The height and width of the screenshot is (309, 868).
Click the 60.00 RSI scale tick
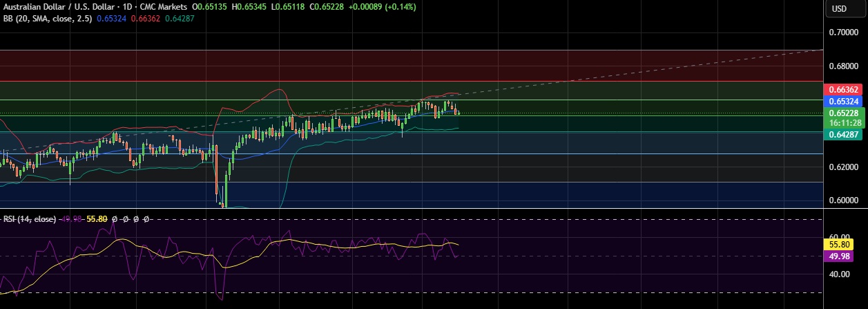pos(838,236)
